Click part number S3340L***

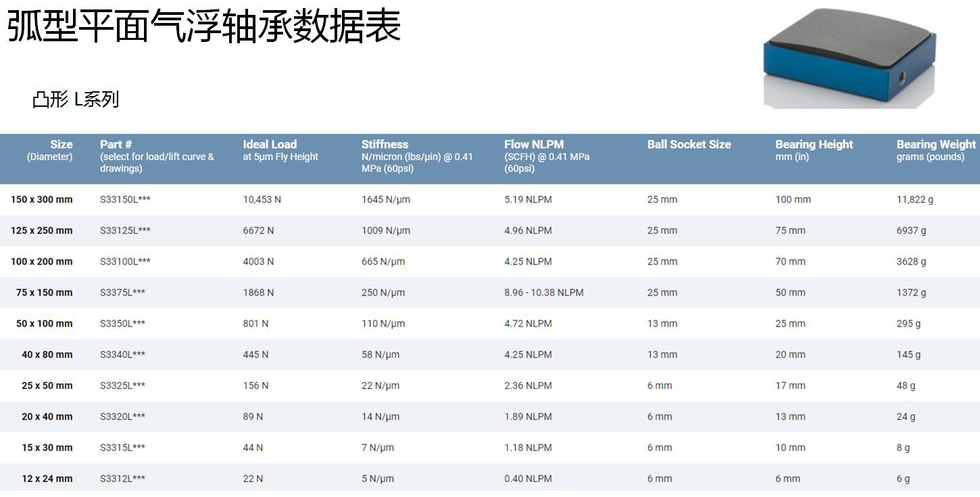click(x=122, y=355)
